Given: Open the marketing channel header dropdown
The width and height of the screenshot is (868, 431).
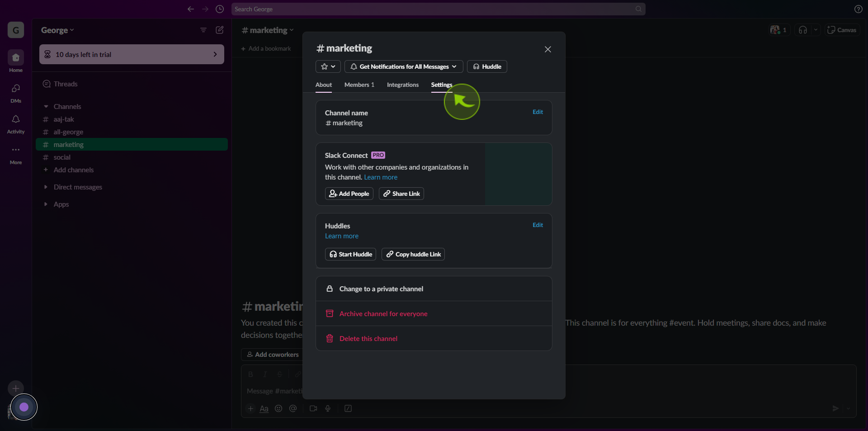Looking at the screenshot, I should 268,30.
